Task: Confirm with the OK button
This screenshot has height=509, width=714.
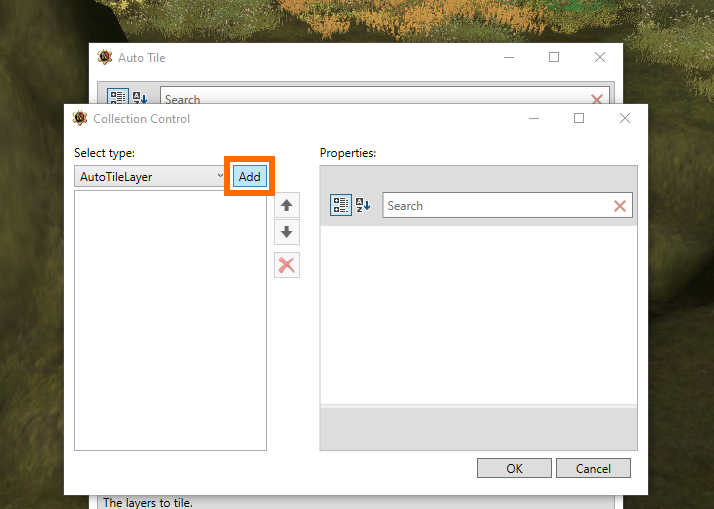Action: click(514, 468)
